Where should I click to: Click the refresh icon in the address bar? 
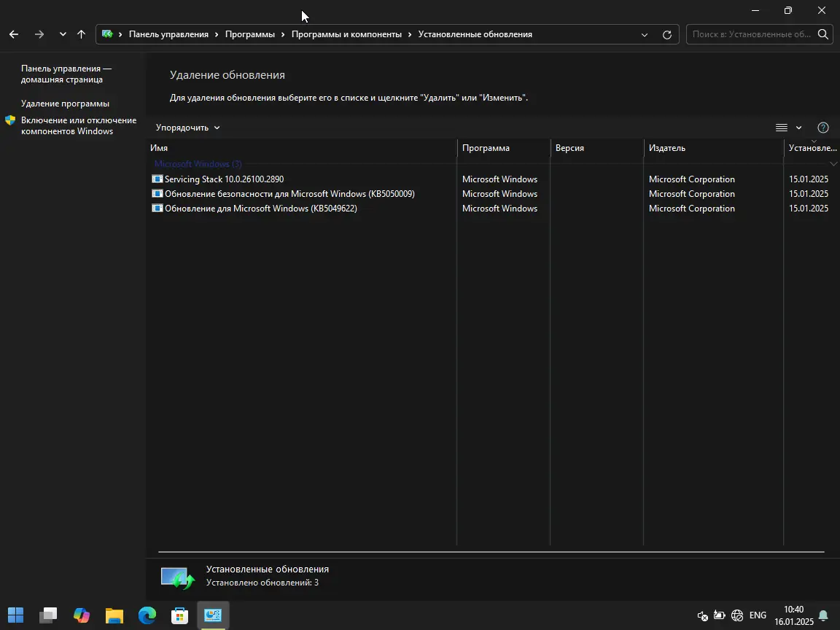click(667, 34)
